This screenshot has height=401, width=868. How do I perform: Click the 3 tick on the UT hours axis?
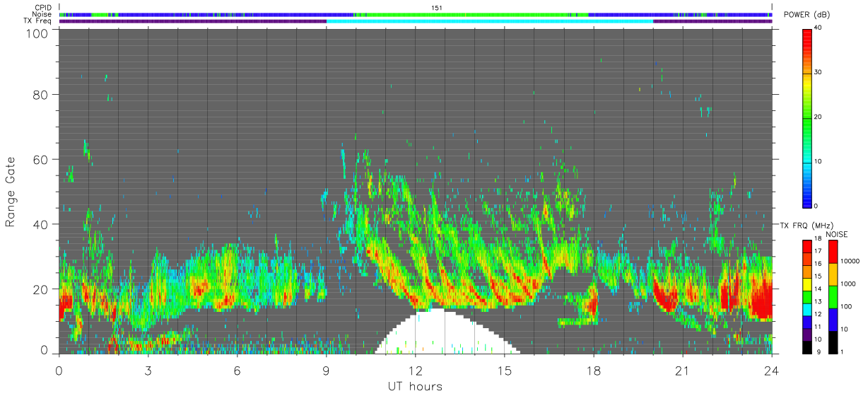point(148,371)
